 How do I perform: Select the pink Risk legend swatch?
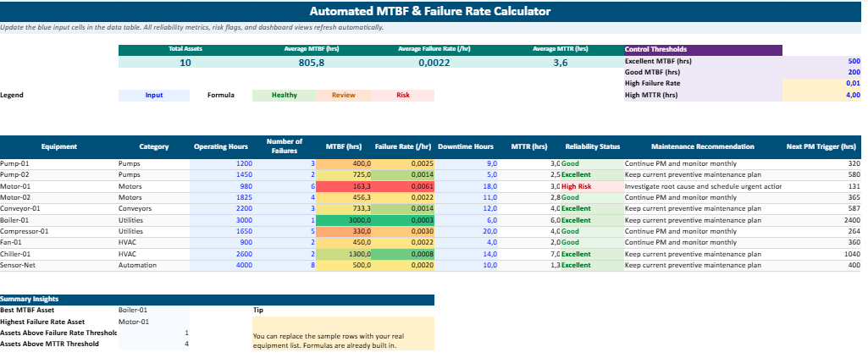pyautogui.click(x=403, y=95)
